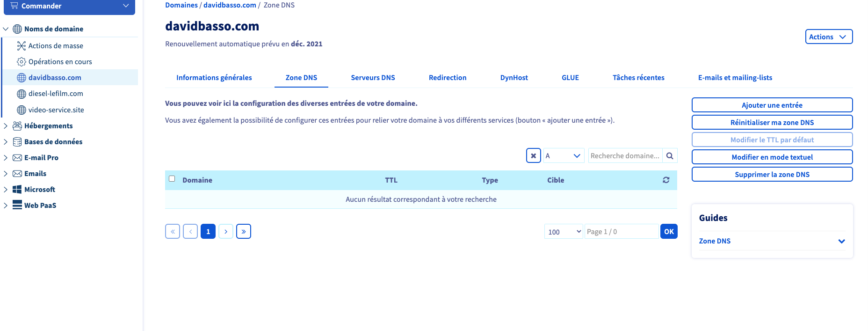Select diesel-lefilm.com in the domain list
Viewport: 868px width, 331px height.
pyautogui.click(x=56, y=94)
